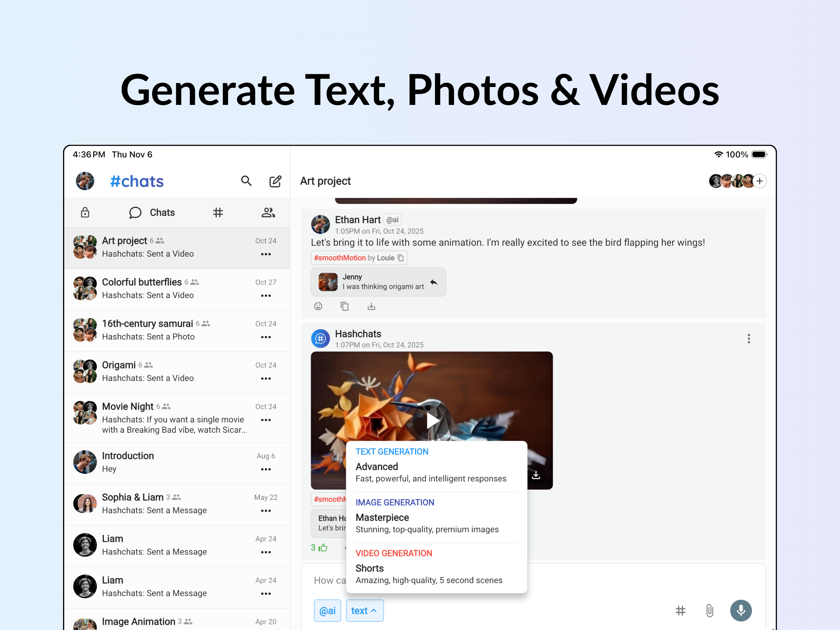Open the Colorful butterflies conversation
This screenshot has height=630, width=840.
pos(177,289)
